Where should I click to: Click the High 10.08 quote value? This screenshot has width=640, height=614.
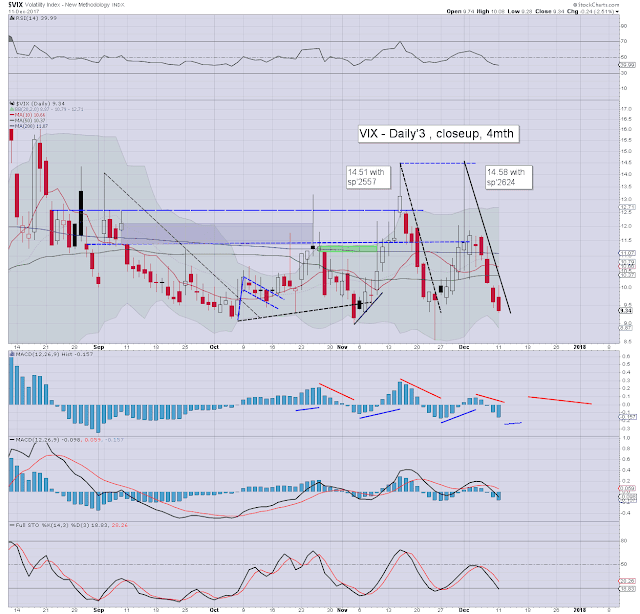click(x=491, y=11)
